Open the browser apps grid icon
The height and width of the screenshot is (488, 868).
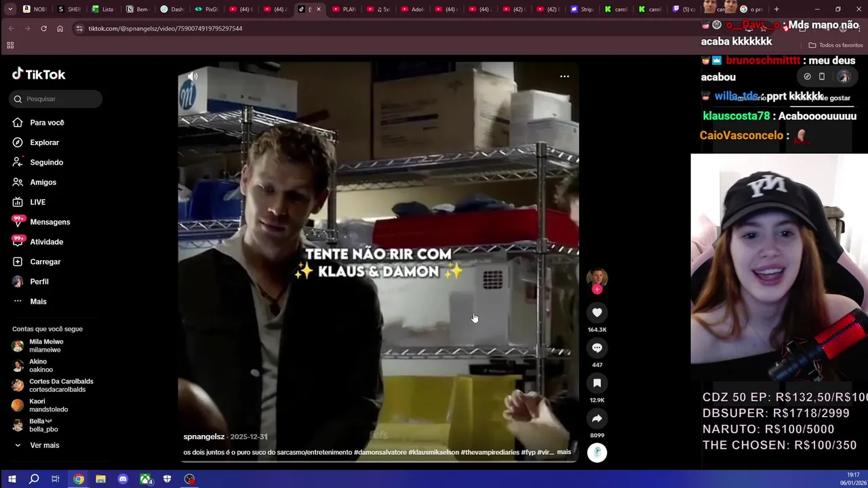coord(10,45)
